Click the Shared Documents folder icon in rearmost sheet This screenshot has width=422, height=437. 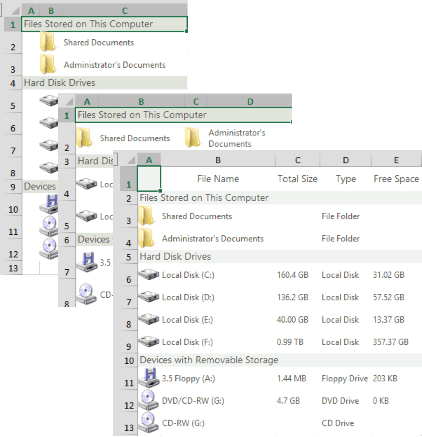pos(48,42)
